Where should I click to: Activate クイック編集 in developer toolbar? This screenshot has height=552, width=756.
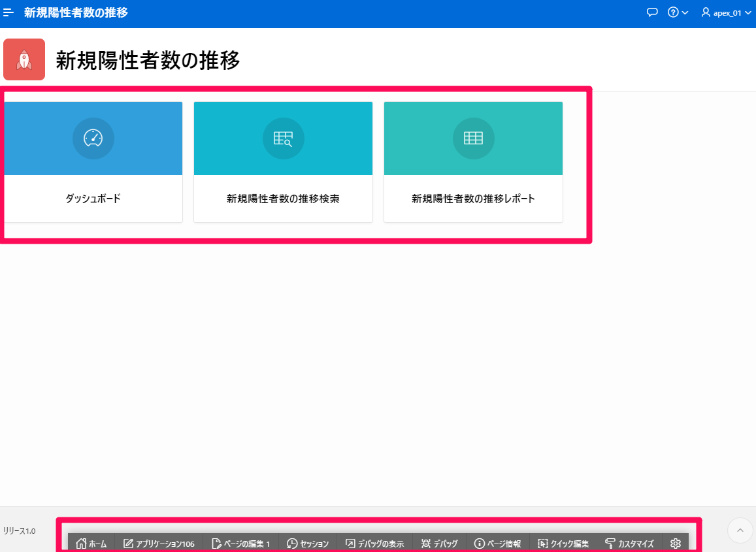coord(563,544)
